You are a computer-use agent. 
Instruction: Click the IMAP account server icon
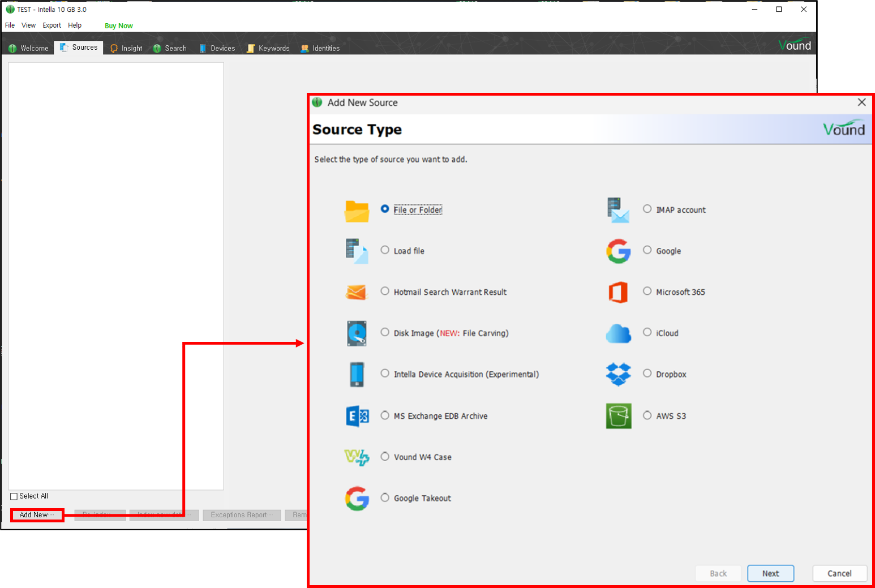[618, 210]
